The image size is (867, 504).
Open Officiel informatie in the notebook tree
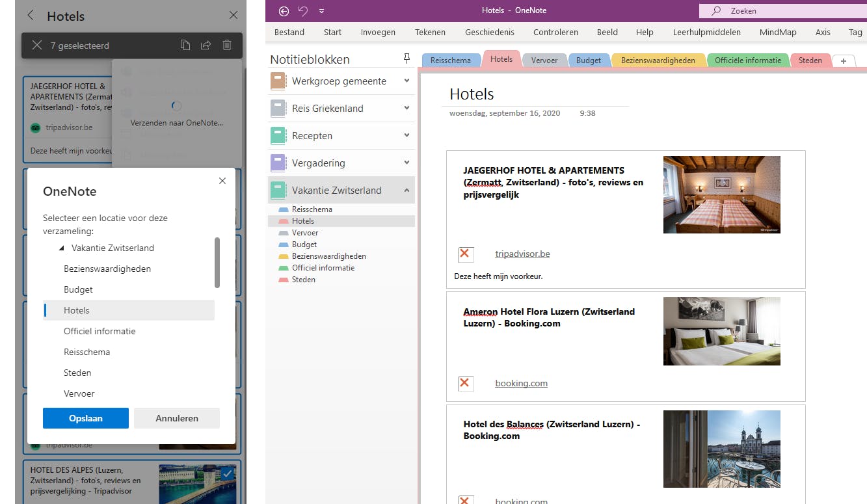click(341, 268)
